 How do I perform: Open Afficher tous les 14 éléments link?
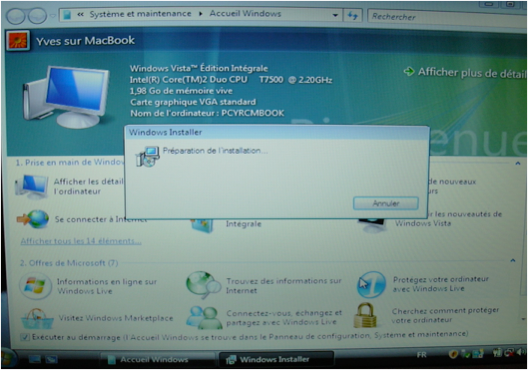[81, 241]
